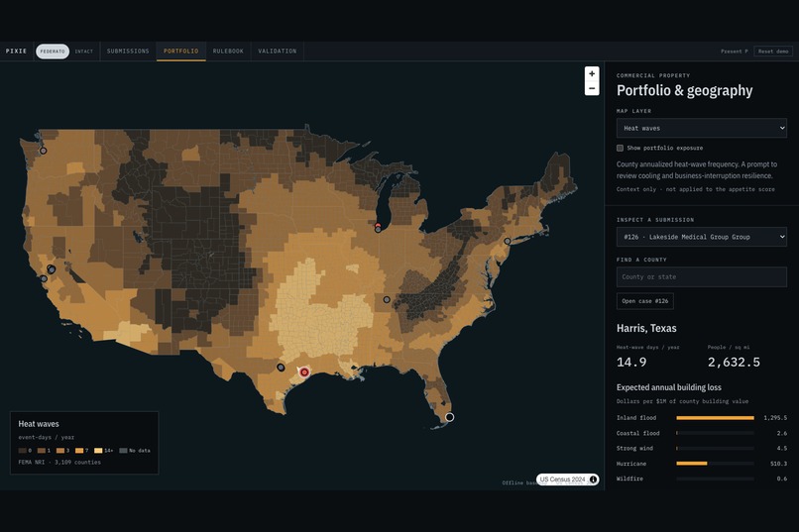Screen dimensions: 799x532
Task: Click the FEMA NRI 3,109 counties note
Action: pos(59,463)
